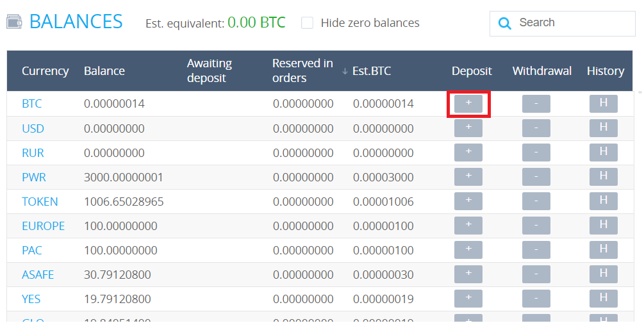Open the BTC currency link

tap(31, 104)
